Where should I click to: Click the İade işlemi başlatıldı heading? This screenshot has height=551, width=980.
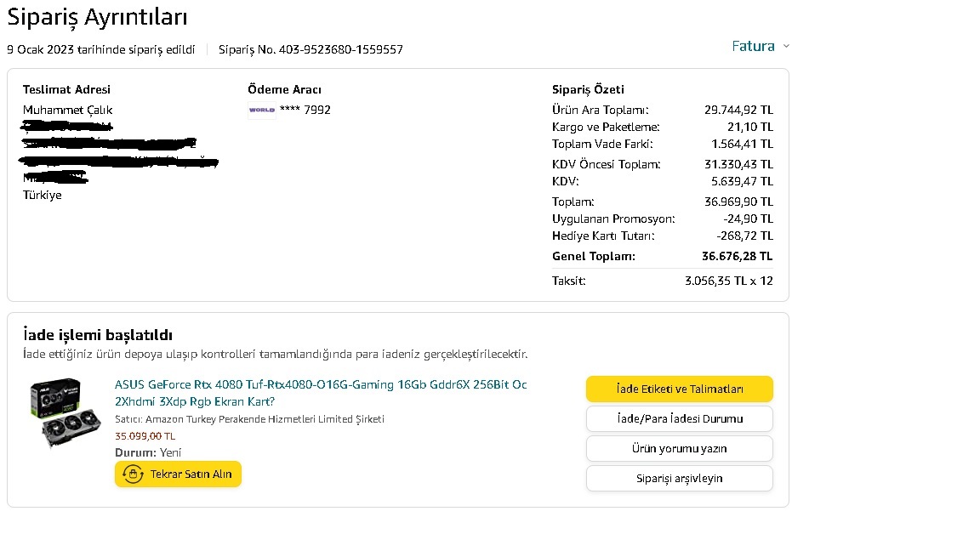point(98,335)
